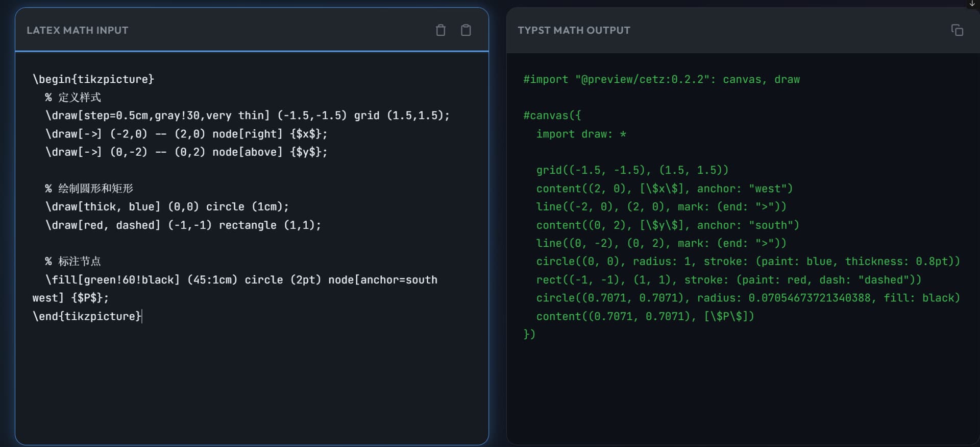Paste clipboard into LaTeX input
Screen dimensions: 980x447
click(465, 31)
